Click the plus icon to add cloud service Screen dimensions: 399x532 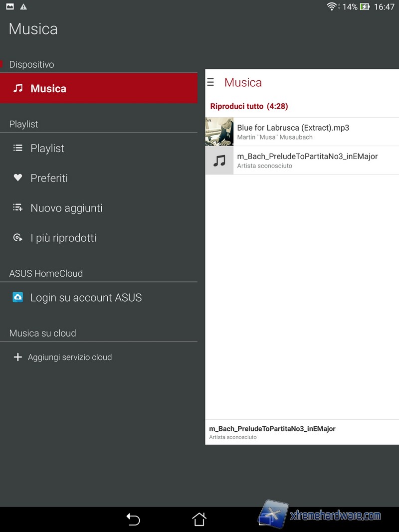click(x=18, y=357)
